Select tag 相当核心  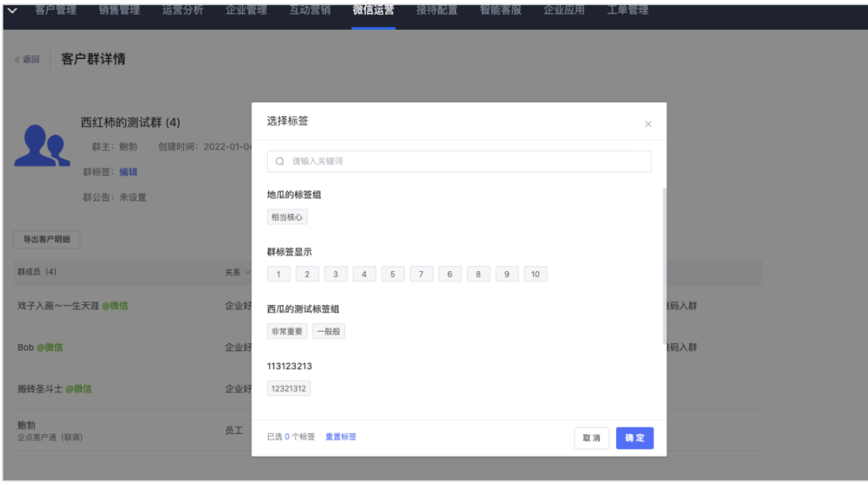287,217
